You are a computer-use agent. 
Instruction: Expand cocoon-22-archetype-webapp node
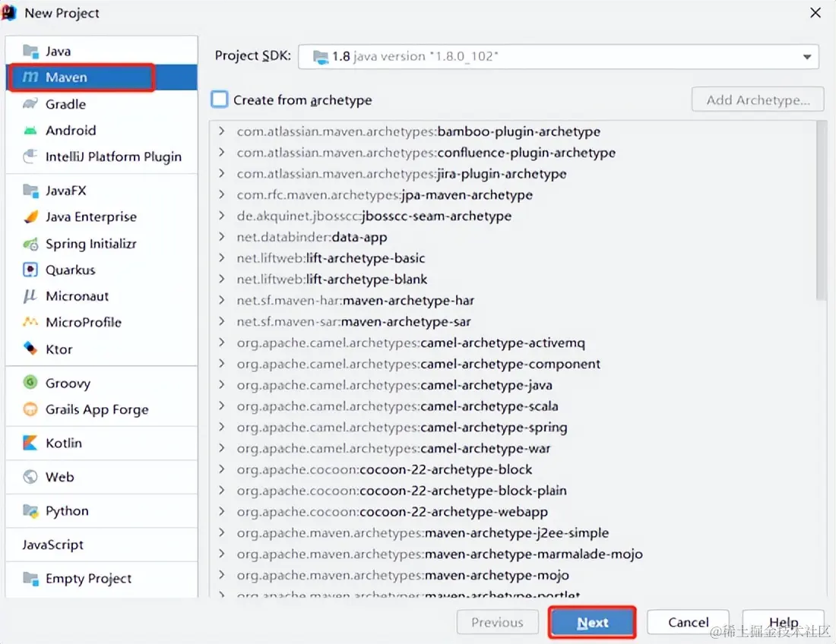pyautogui.click(x=222, y=512)
